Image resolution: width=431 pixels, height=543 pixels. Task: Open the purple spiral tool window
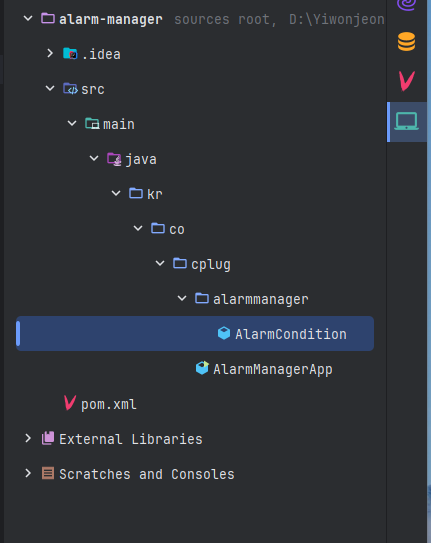pyautogui.click(x=406, y=5)
